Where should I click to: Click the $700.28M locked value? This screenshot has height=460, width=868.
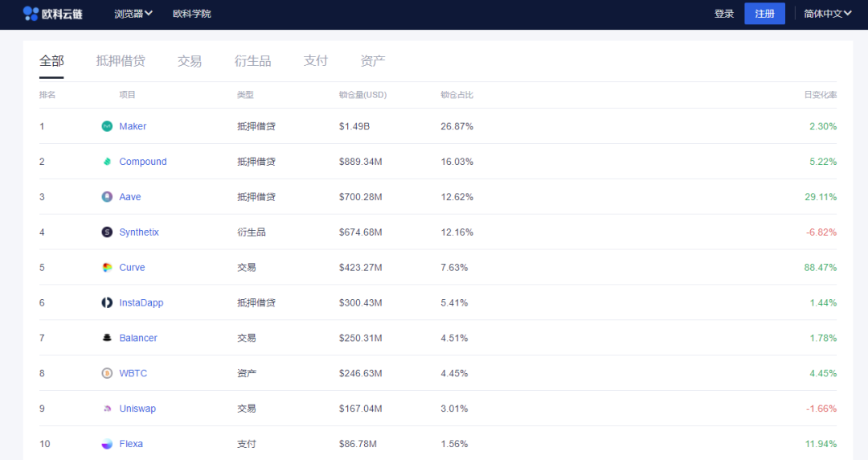click(360, 197)
